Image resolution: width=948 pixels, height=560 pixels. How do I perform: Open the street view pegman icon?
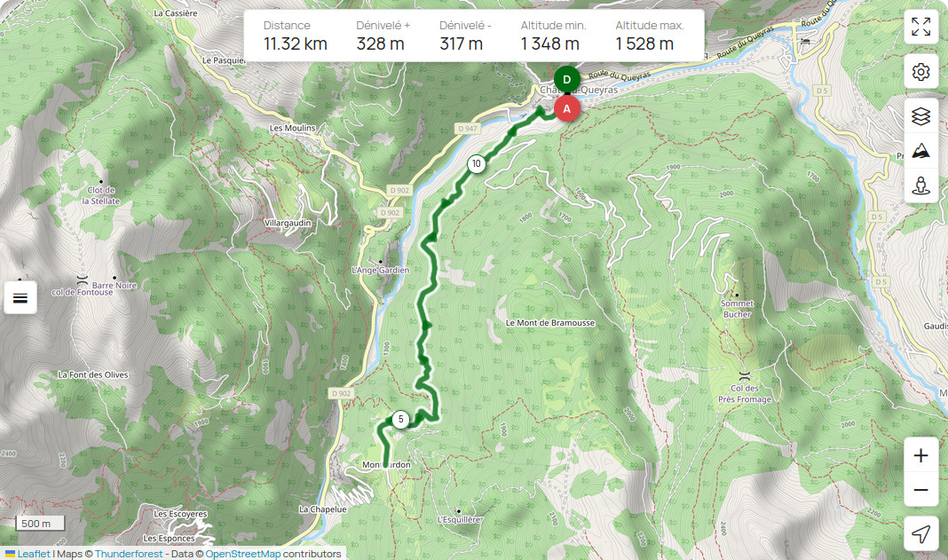click(920, 185)
